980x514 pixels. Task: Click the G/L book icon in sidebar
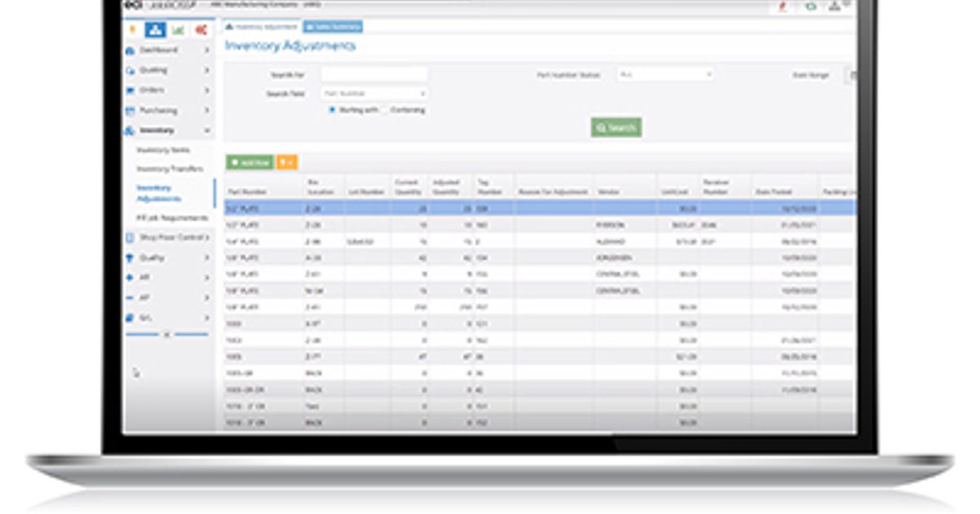pos(130,317)
